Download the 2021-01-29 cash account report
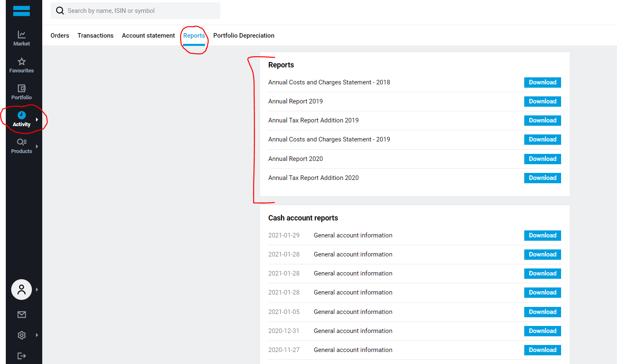Screen dimensions: 617x364 (542, 235)
